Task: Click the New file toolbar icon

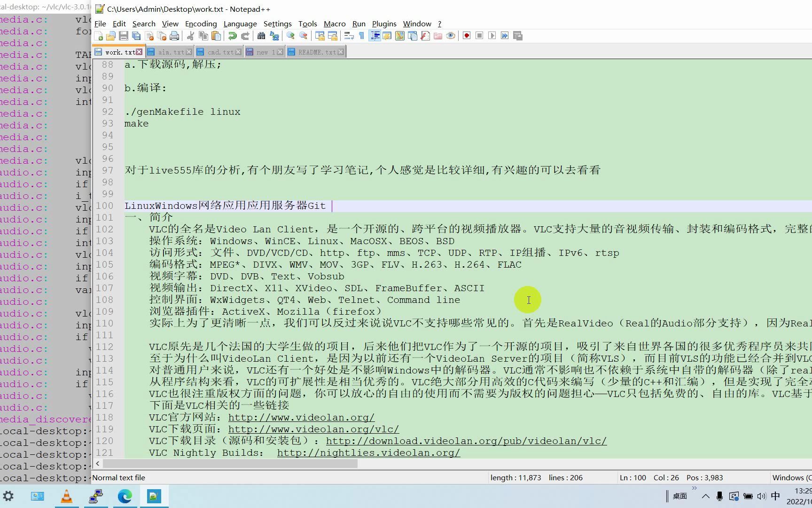Action: [99, 36]
